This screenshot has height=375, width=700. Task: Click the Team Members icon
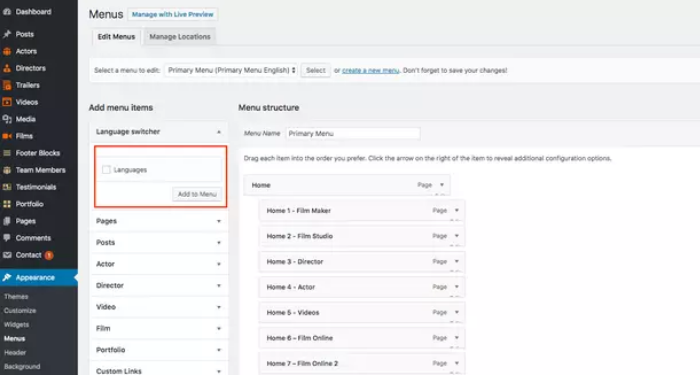[7, 170]
